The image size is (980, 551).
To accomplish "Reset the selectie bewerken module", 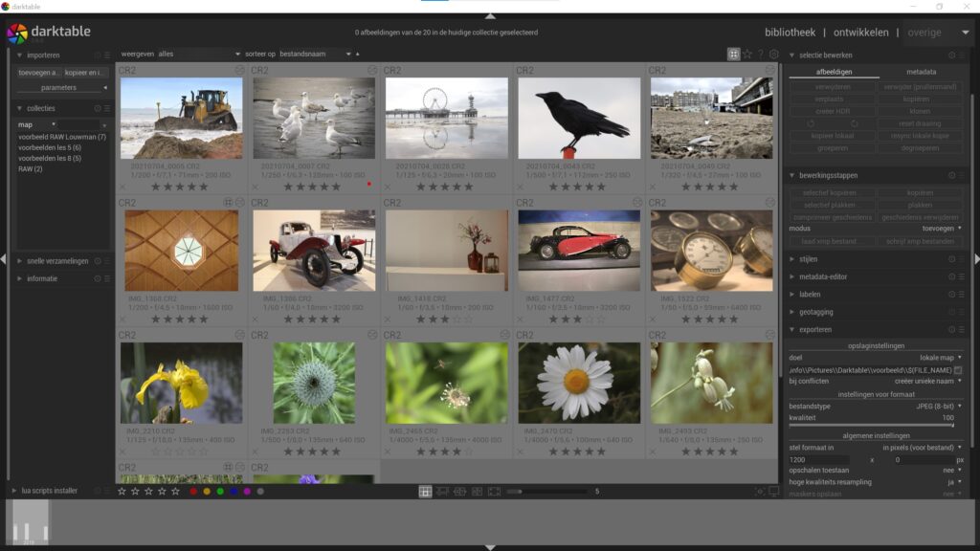I will [952, 55].
